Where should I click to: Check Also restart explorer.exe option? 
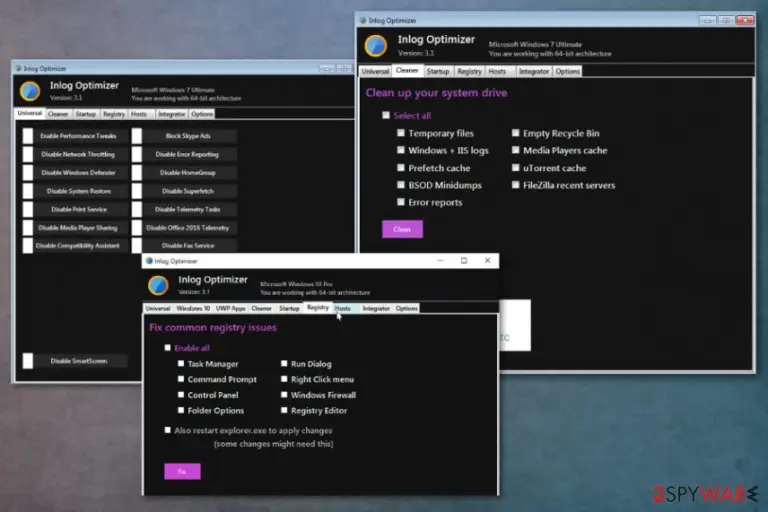coord(168,430)
